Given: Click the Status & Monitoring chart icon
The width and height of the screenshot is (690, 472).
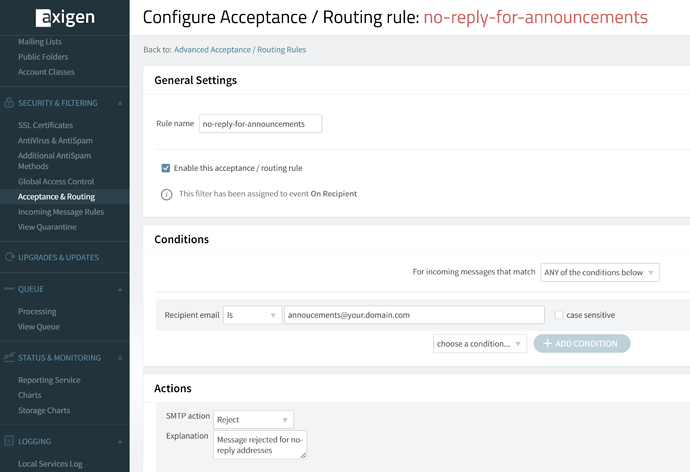Looking at the screenshot, I should tap(9, 357).
